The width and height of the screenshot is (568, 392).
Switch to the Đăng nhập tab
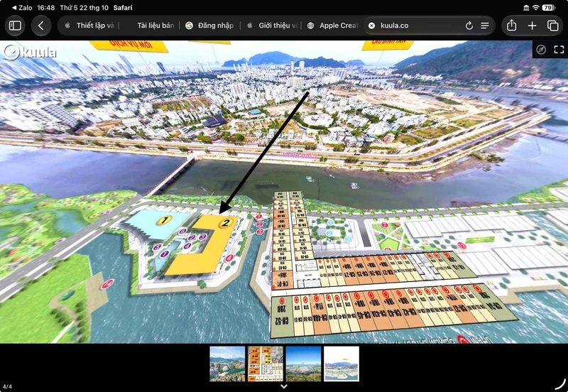tap(211, 26)
